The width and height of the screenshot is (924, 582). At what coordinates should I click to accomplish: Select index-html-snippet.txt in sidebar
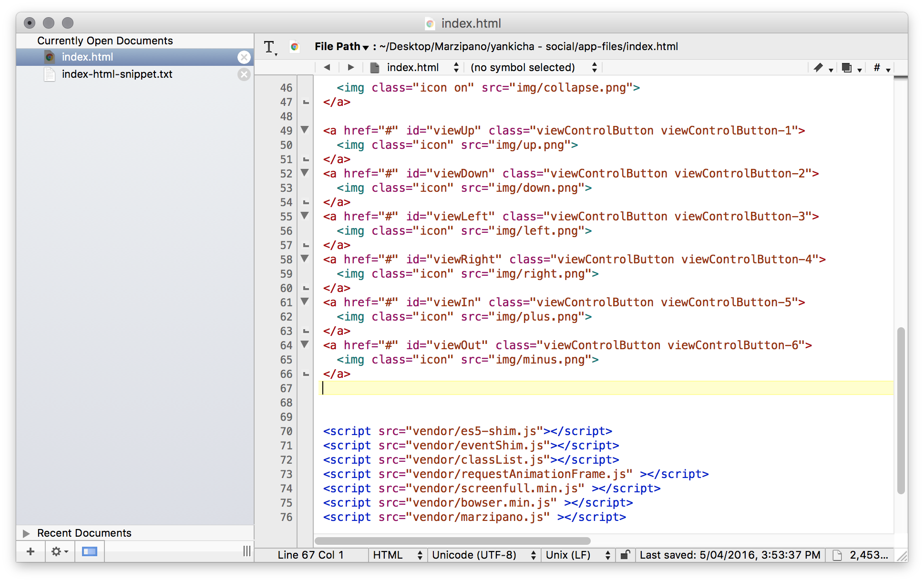click(x=135, y=74)
